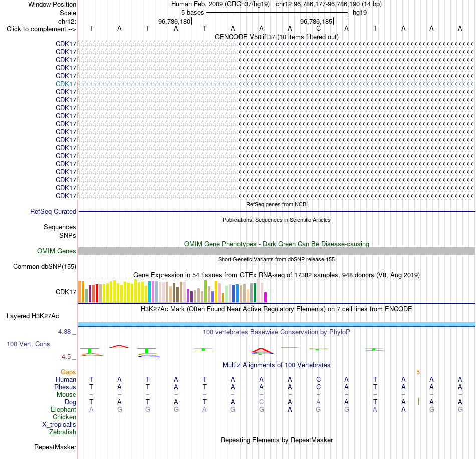The image size is (476, 459).
Task: Click the C base in the top sequence row
Action: click(318, 28)
